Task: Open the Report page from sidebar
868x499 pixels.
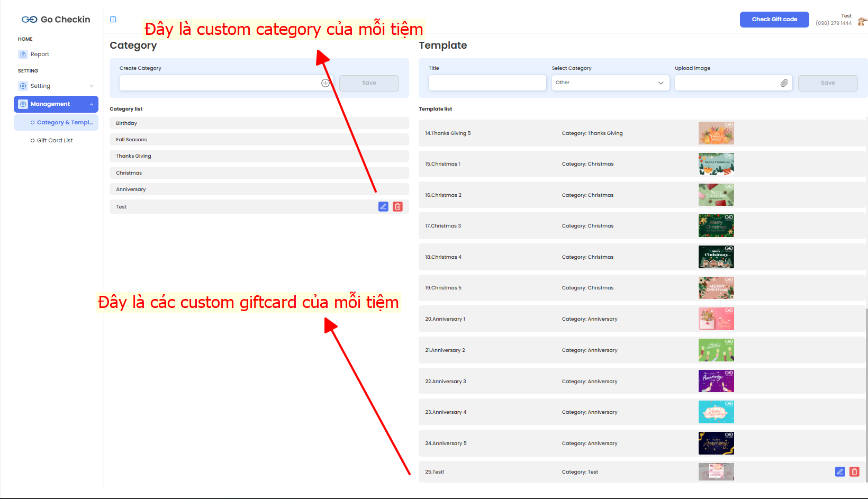Action: tap(40, 55)
